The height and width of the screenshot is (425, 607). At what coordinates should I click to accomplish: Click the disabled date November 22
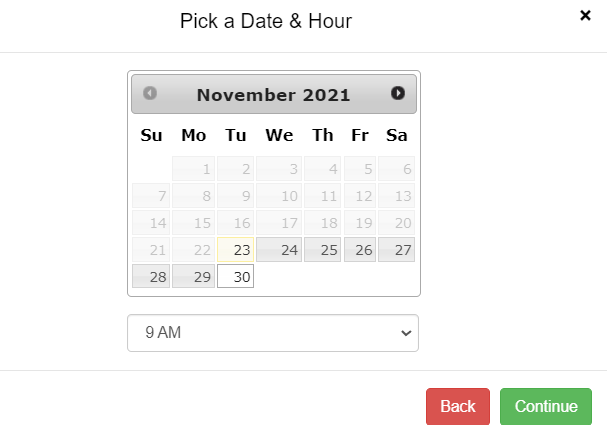pos(193,250)
